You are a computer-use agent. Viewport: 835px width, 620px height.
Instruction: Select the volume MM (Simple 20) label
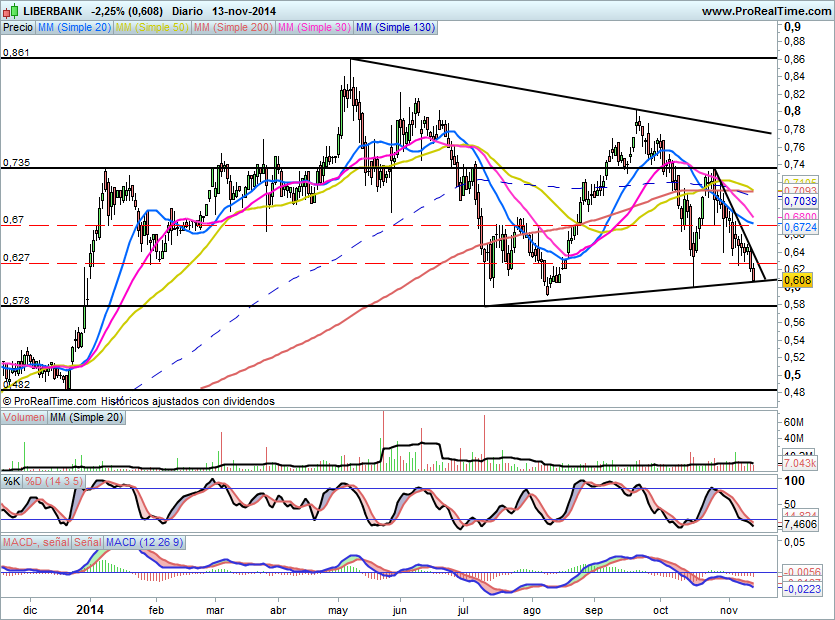(84, 417)
